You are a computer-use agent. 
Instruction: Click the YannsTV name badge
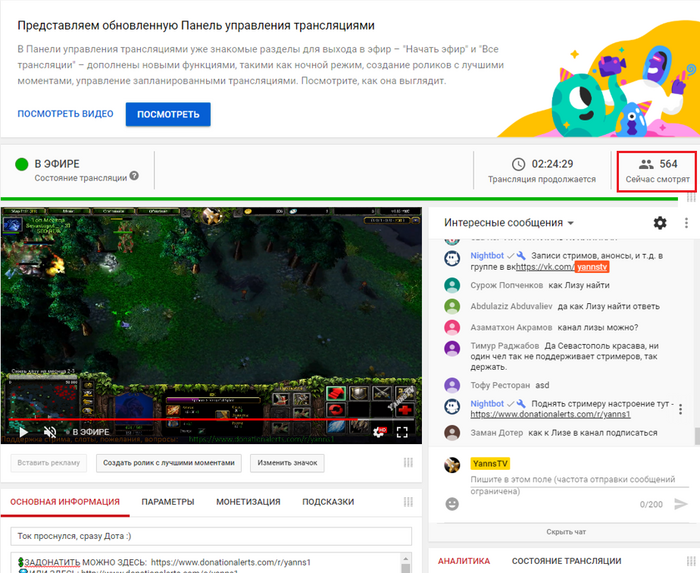(x=490, y=464)
